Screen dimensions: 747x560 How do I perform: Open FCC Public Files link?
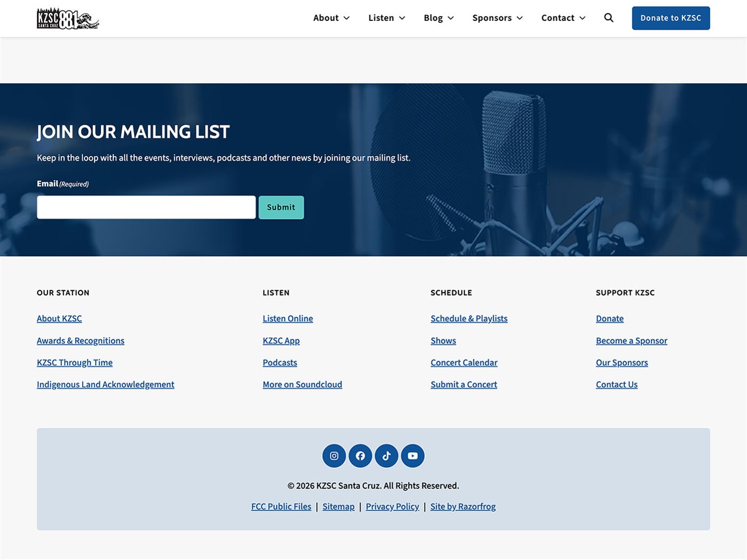281,507
